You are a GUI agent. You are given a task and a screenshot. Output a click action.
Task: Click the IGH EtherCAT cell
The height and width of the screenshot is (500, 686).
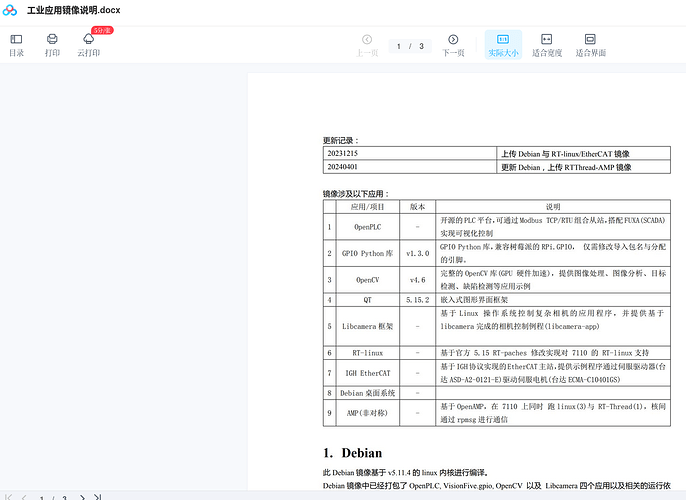click(368, 373)
